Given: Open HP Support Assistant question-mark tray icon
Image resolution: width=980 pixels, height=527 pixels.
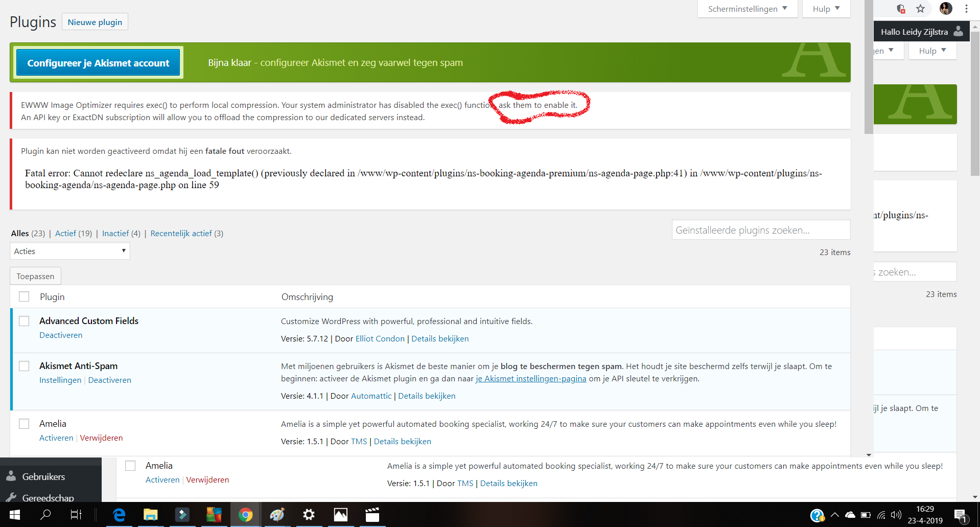Looking at the screenshot, I should (817, 515).
